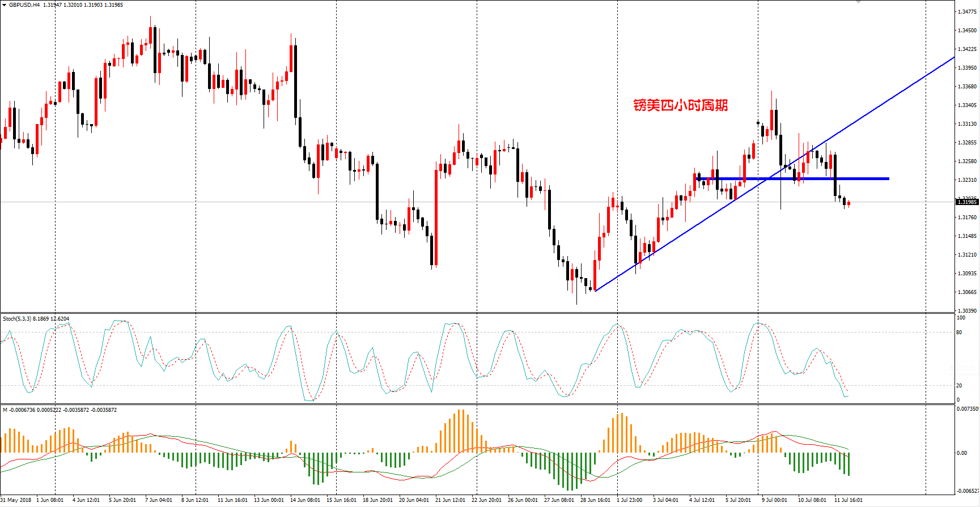This screenshot has height=507, width=980.
Task: Click the 1.33680 price axis label
Action: [967, 87]
